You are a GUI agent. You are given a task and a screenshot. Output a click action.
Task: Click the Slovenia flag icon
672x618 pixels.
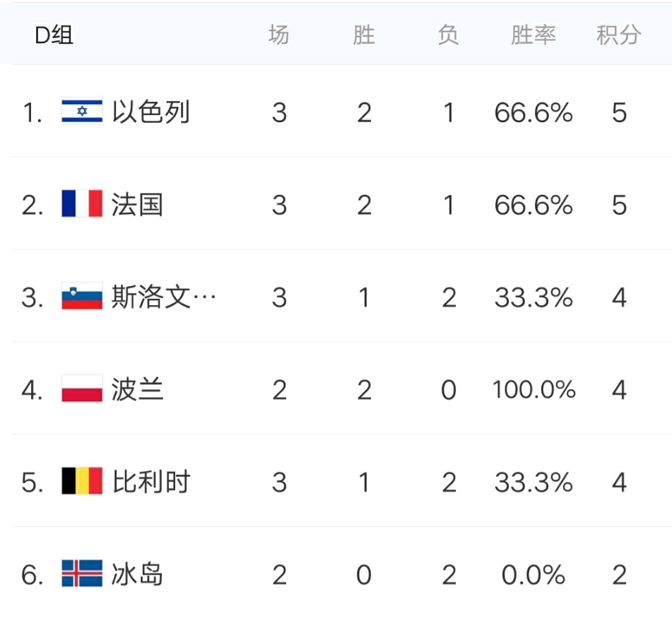click(82, 297)
